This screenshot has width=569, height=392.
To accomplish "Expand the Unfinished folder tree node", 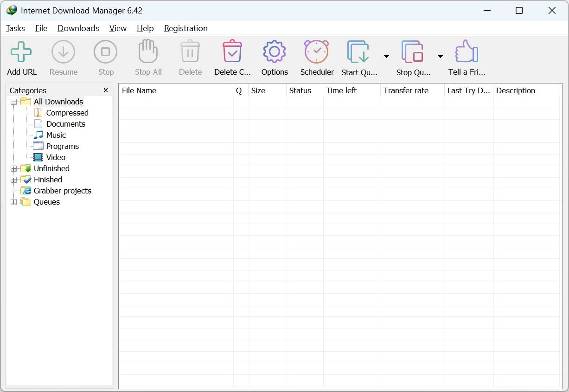I will coord(13,169).
